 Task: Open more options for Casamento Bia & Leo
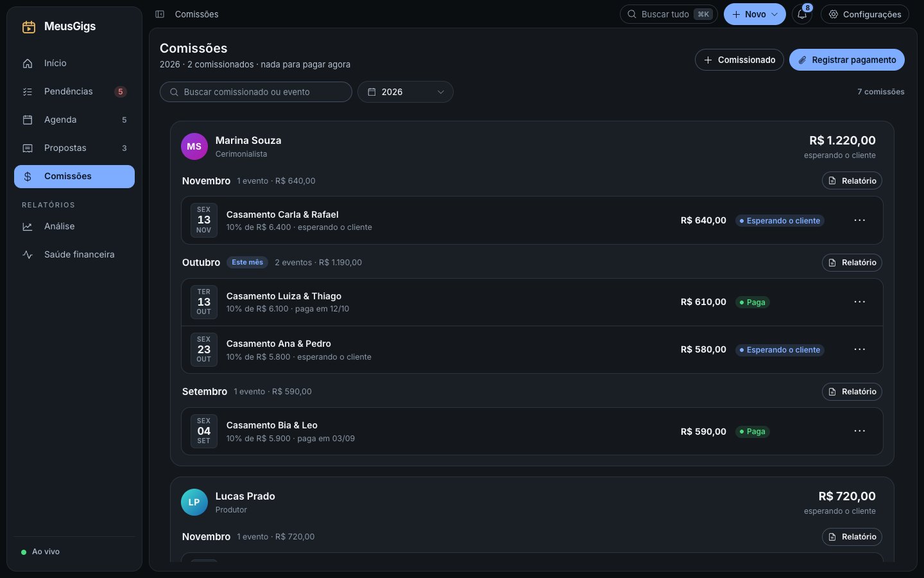click(x=860, y=431)
